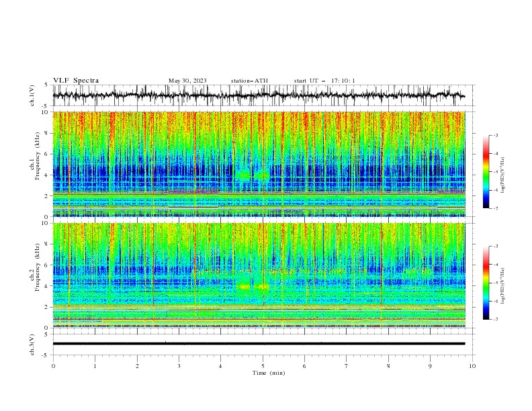Click the "VLF Spectra" title text
Viewport: 532px width, 411px height.
click(x=76, y=81)
